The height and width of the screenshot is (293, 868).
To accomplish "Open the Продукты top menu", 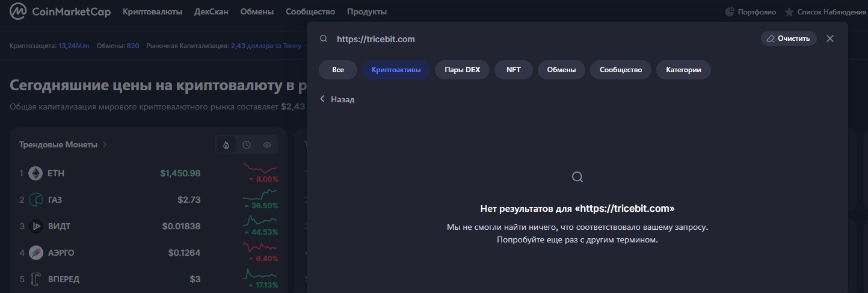I will point(367,11).
